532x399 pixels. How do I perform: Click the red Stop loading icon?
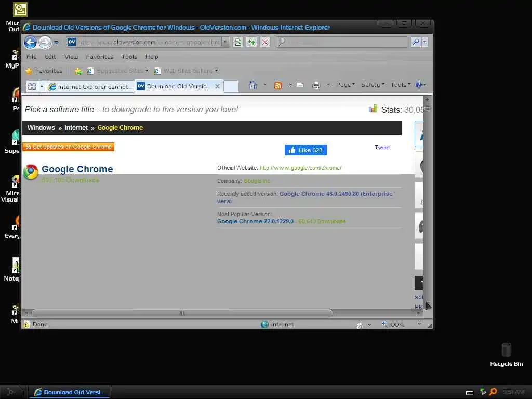265,42
